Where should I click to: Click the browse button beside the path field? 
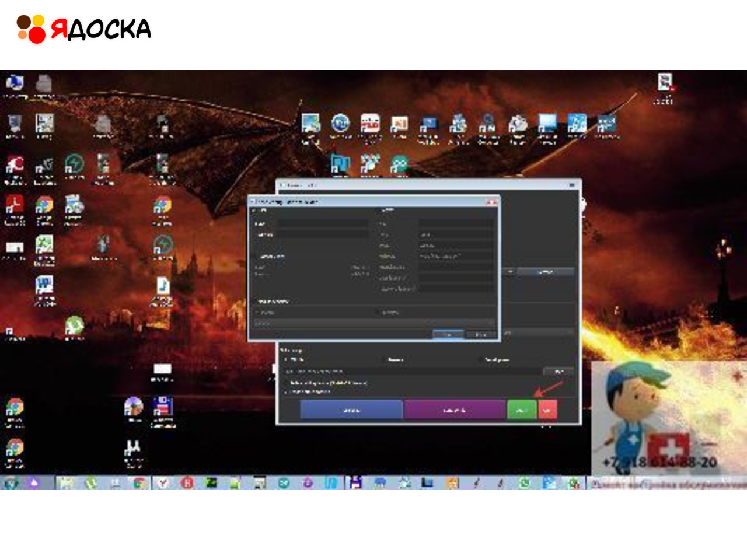558,372
